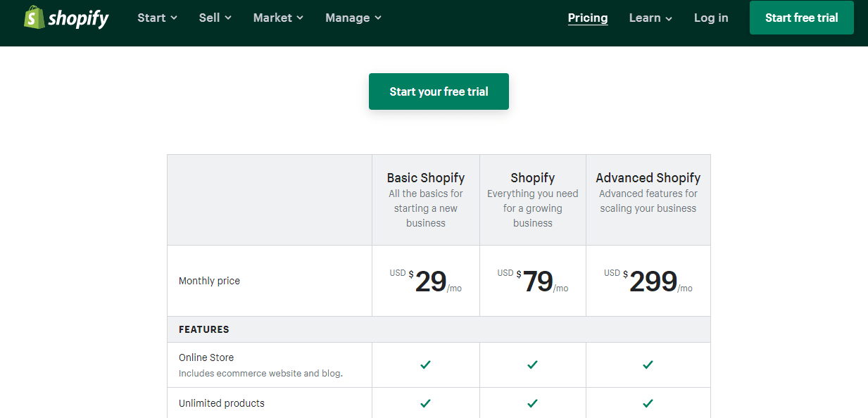The height and width of the screenshot is (418, 868).
Task: Select the Basic Shopify plan heading
Action: [426, 178]
